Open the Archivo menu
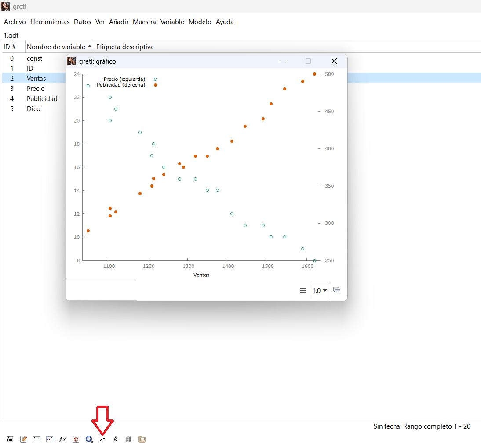This screenshot has width=481, height=448. point(15,22)
